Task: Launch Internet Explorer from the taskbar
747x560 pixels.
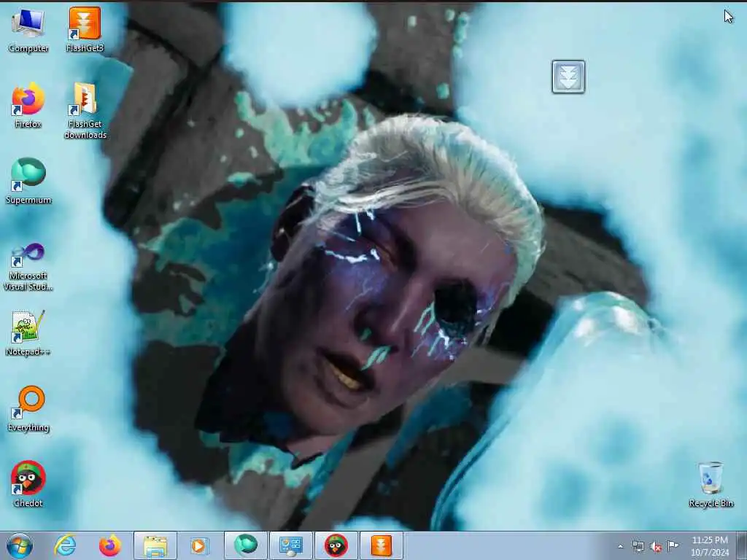Action: pos(65,545)
